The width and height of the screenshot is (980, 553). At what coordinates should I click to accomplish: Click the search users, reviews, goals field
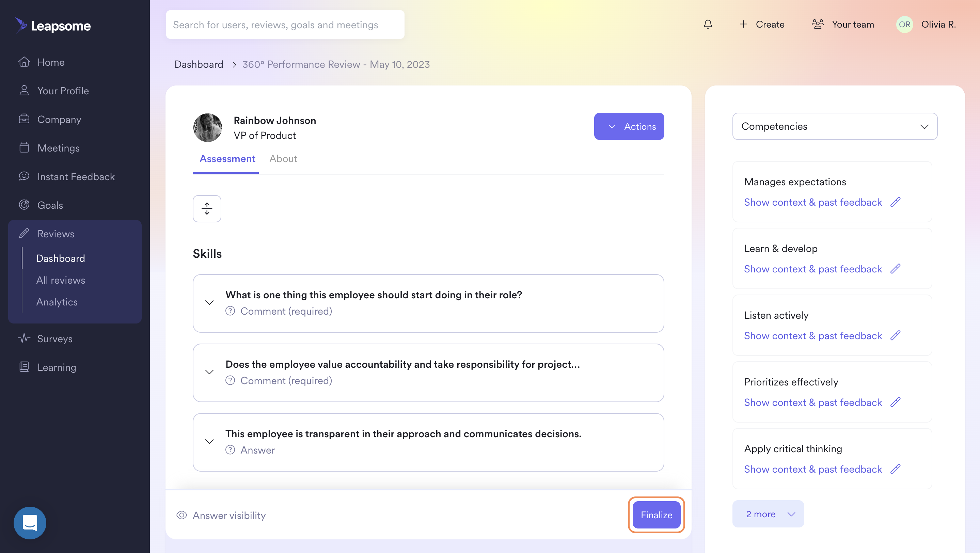[285, 24]
